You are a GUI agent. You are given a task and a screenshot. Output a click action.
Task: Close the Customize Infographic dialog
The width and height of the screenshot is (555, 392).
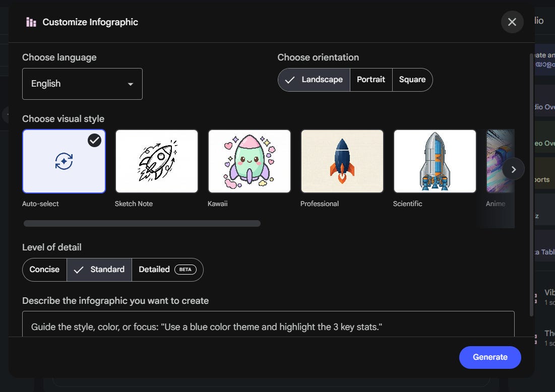(512, 22)
